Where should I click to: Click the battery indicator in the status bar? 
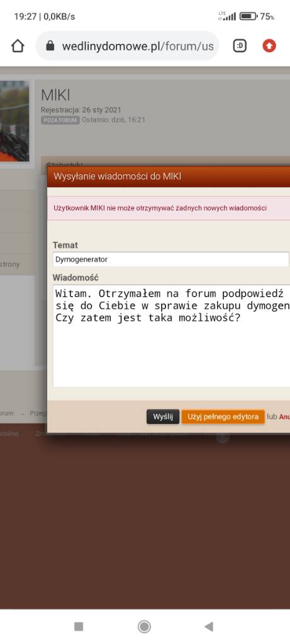click(248, 16)
